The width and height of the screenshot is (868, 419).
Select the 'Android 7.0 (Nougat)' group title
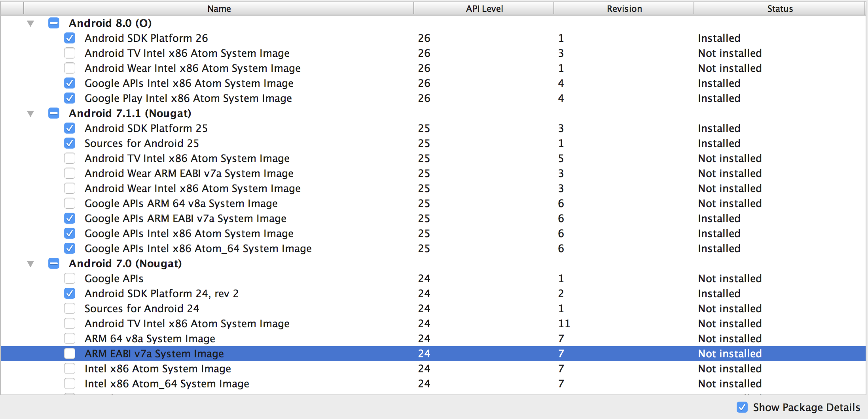(x=125, y=264)
